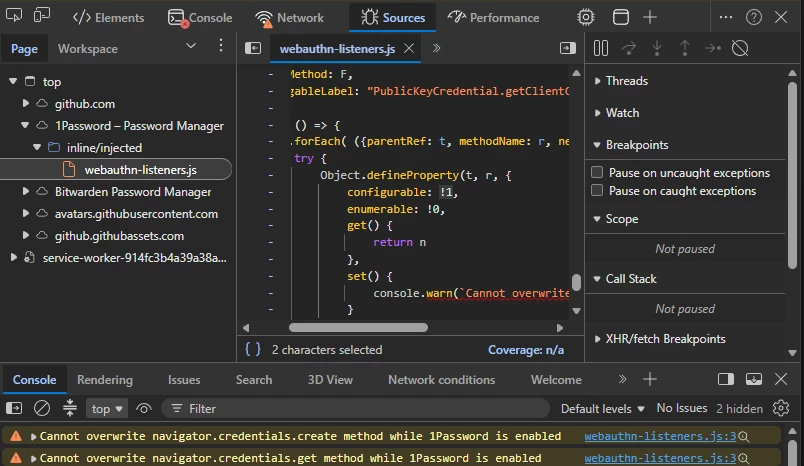Open the 3D View drawer tab
This screenshot has width=804, height=466.
[330, 380]
